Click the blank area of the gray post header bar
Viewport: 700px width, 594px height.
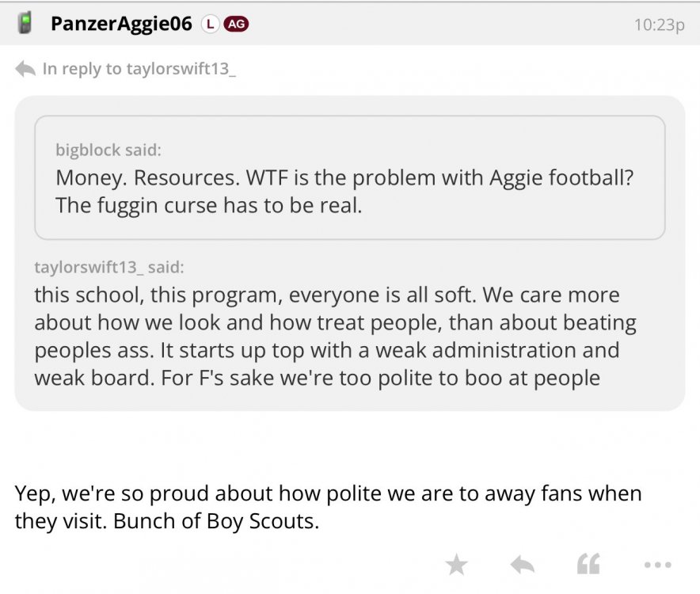pos(436,24)
